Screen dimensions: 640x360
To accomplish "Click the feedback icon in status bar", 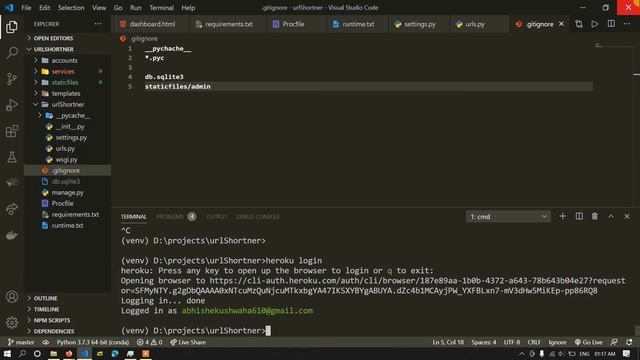I will coord(614,342).
